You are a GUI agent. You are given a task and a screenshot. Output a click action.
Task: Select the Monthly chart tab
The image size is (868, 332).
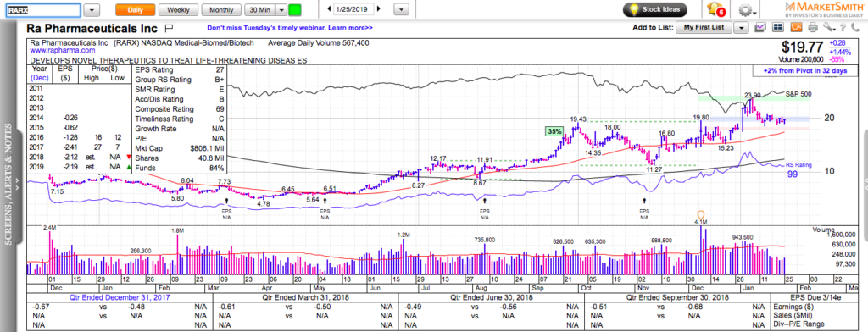(221, 10)
